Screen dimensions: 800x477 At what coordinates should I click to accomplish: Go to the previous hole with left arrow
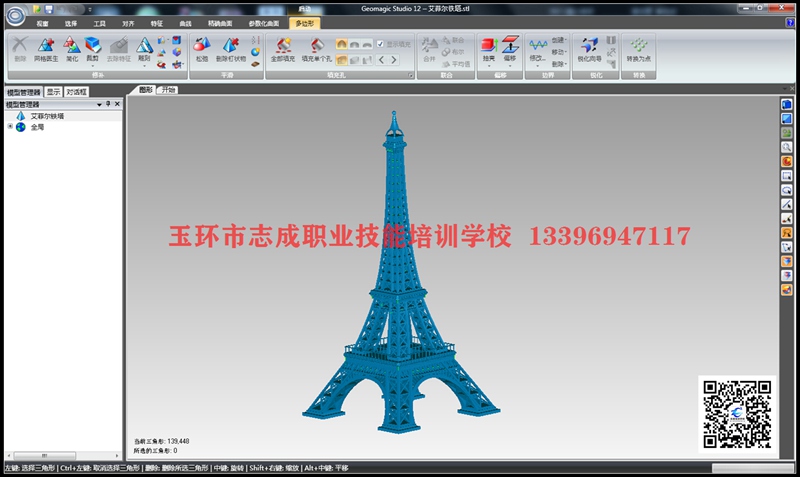[381, 60]
